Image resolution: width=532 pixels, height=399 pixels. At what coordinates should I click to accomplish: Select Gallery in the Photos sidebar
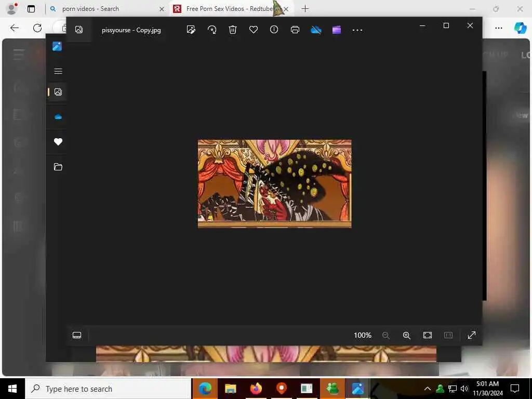click(58, 92)
